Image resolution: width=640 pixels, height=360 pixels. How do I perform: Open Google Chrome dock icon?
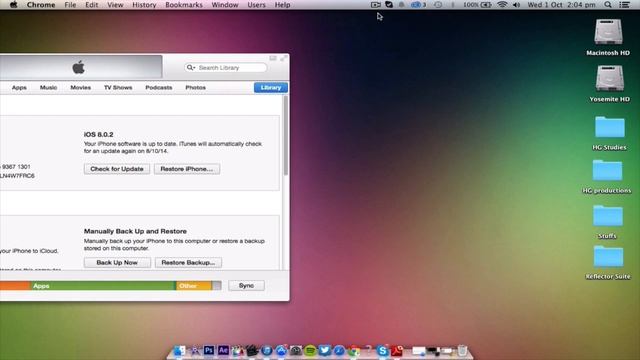coord(354,351)
